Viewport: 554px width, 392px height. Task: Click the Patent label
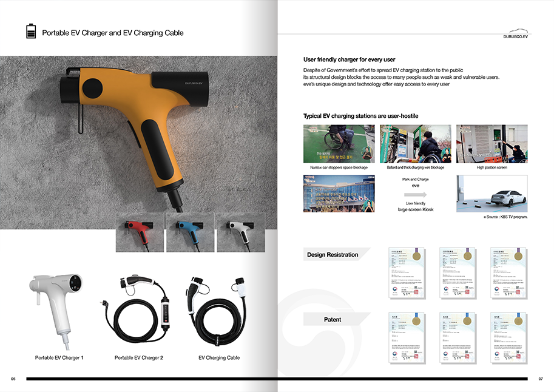click(333, 319)
